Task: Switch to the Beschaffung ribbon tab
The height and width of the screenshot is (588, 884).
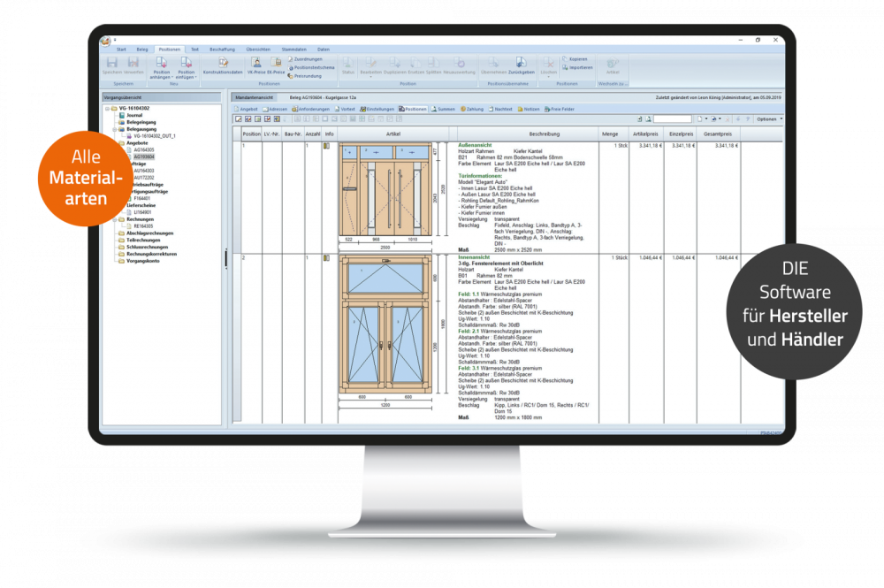Action: (x=222, y=50)
